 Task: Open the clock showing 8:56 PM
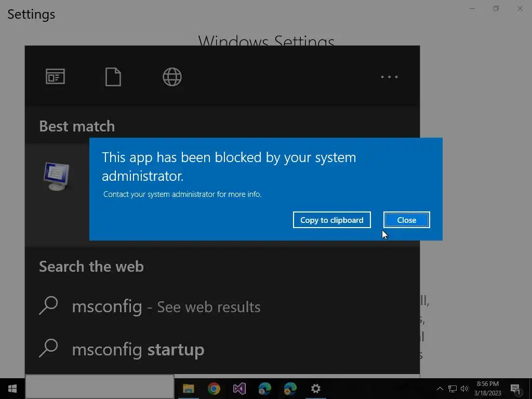coord(487,389)
